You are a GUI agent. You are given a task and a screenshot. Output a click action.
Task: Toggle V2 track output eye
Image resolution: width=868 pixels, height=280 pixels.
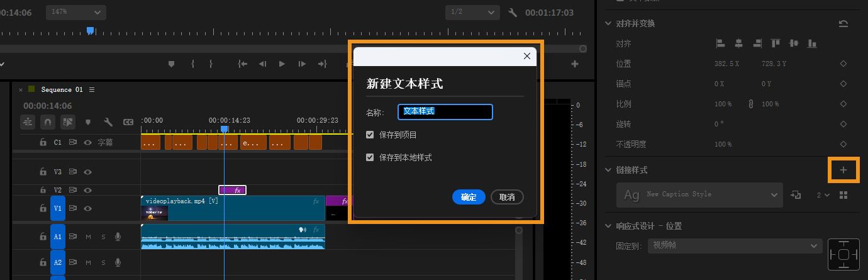(88, 190)
